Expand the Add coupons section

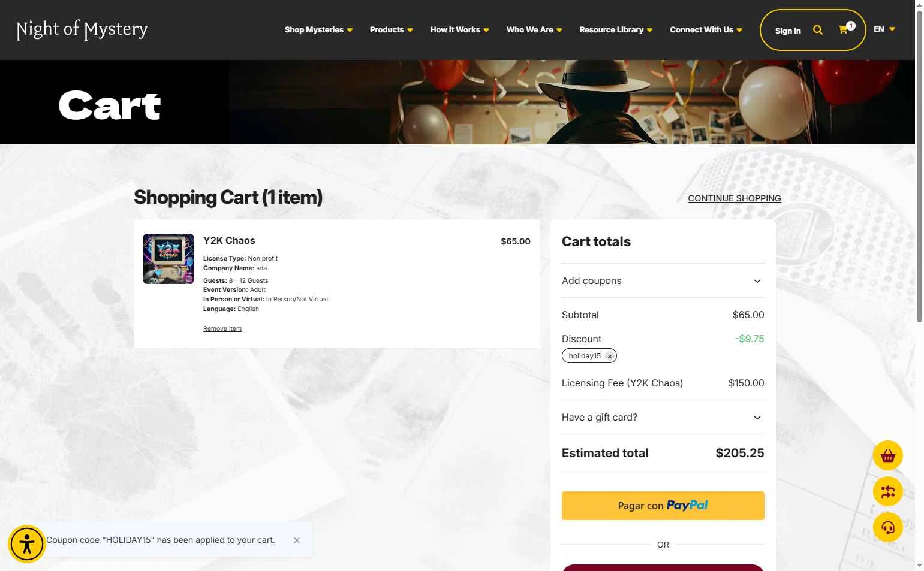[x=663, y=281]
